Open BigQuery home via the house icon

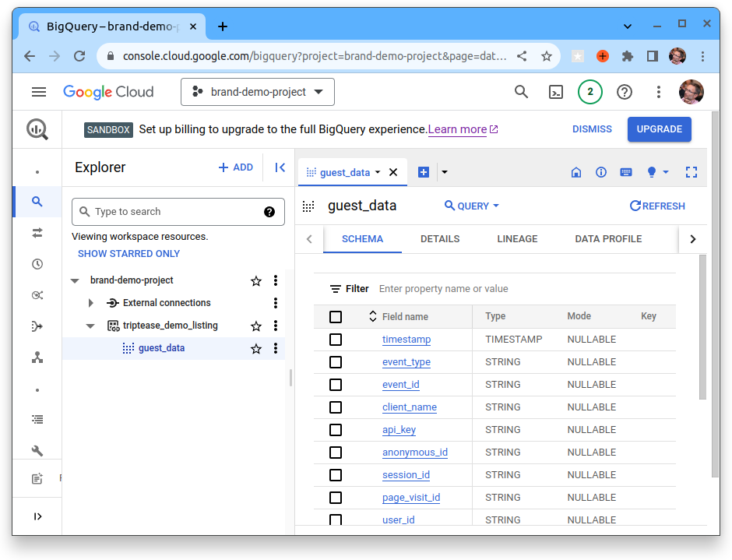[575, 172]
